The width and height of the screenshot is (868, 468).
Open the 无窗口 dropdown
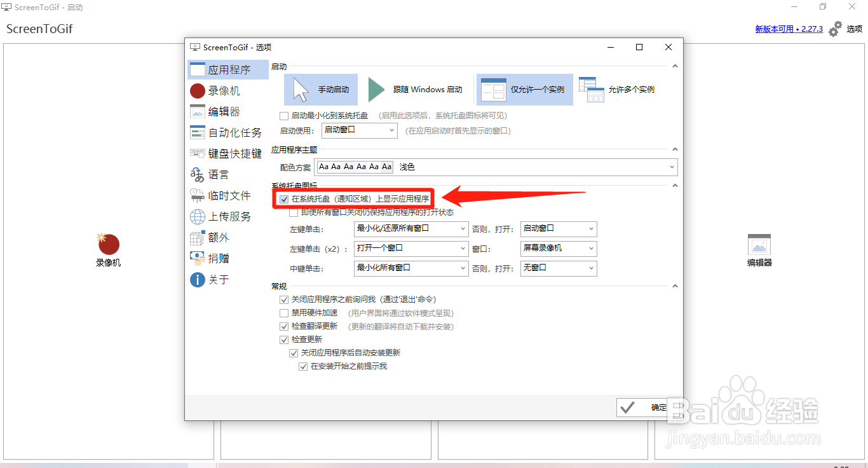[559, 268]
